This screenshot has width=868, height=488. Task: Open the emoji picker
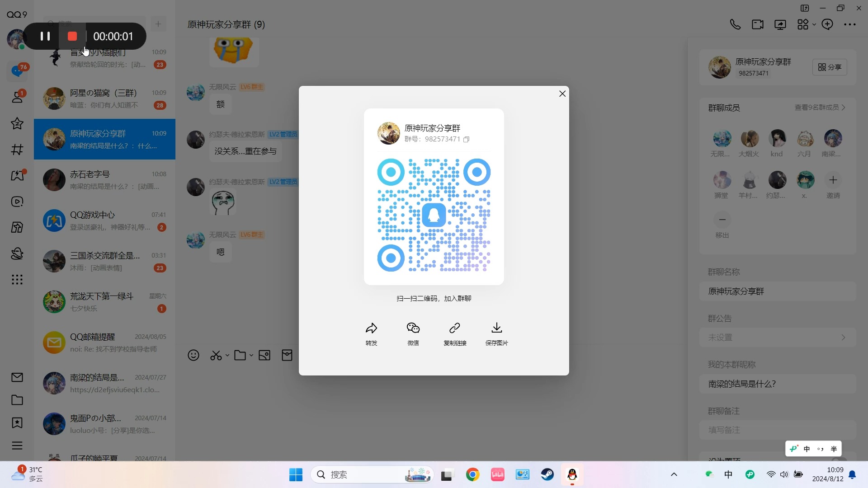[x=193, y=356]
